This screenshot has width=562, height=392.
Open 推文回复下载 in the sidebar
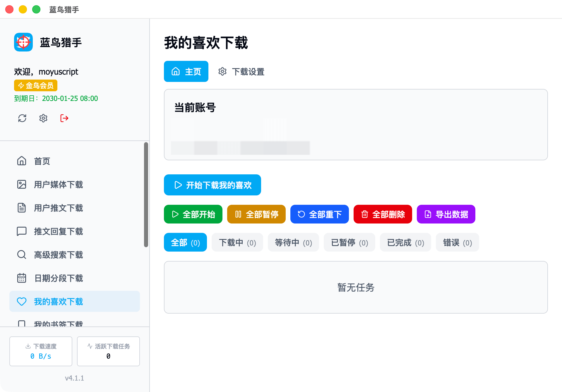(58, 231)
